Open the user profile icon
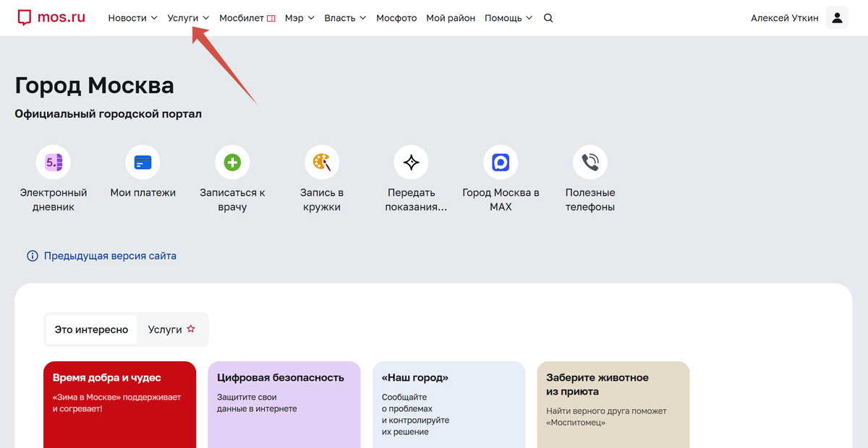 click(x=837, y=17)
